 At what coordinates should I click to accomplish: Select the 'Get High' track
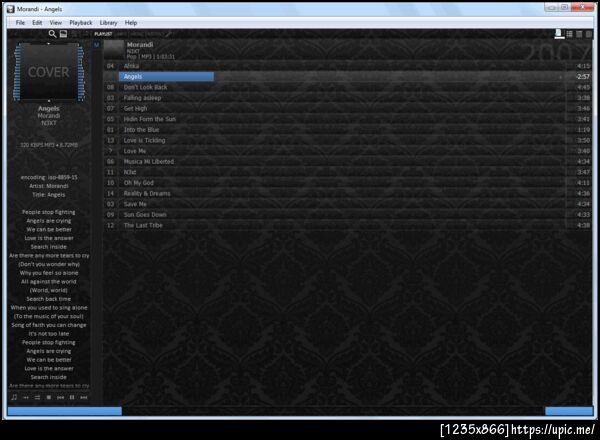tap(346, 109)
